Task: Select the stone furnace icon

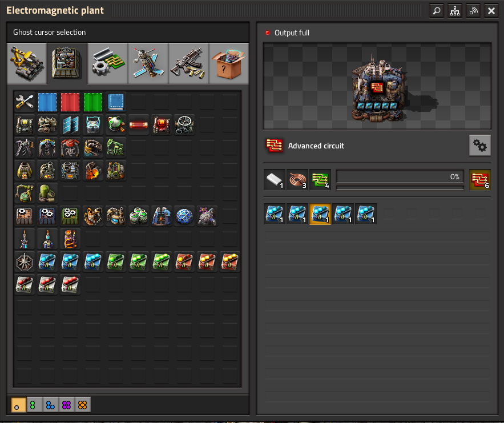Action: pos(25,170)
